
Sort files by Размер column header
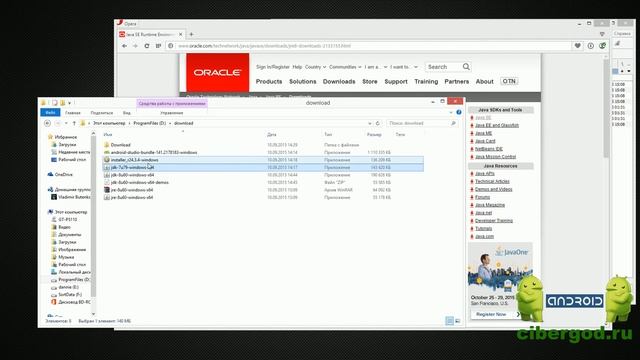(x=374, y=134)
